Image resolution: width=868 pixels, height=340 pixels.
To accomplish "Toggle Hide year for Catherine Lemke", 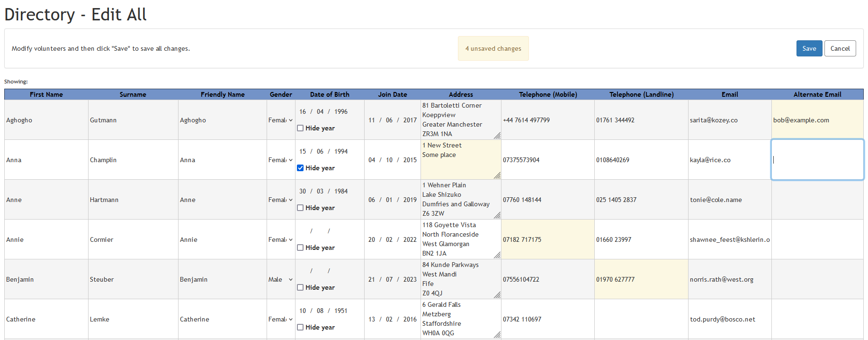I will pyautogui.click(x=300, y=327).
